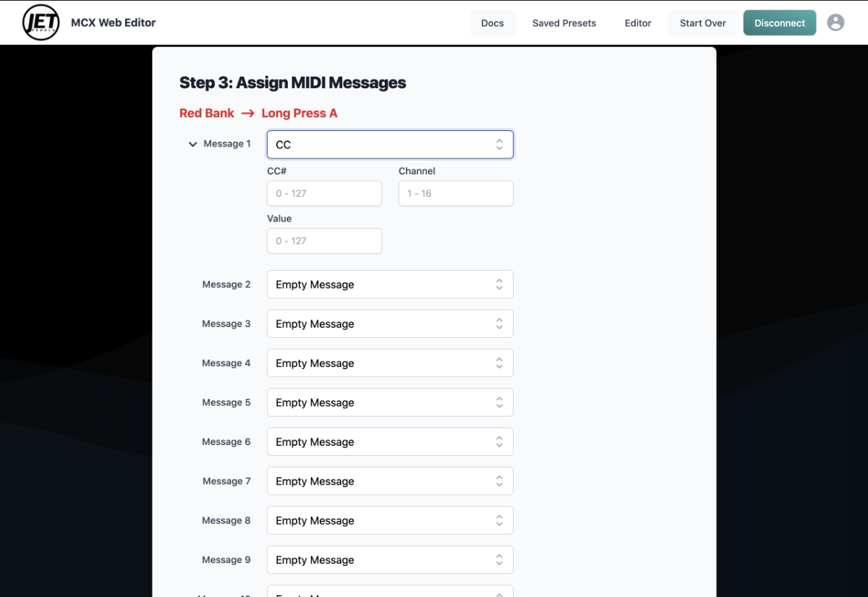Open the Message 5 Empty Message dropdown
Viewport: 868px width, 597px height.
(390, 402)
